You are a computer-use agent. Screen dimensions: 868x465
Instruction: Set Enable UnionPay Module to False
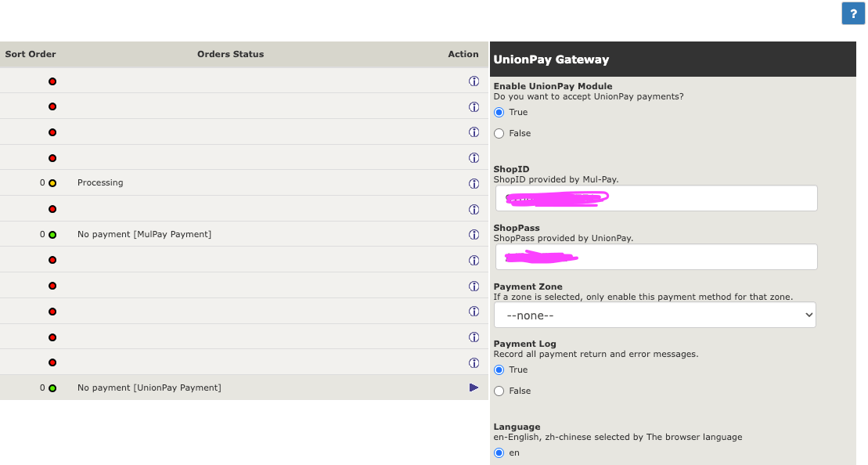point(499,133)
